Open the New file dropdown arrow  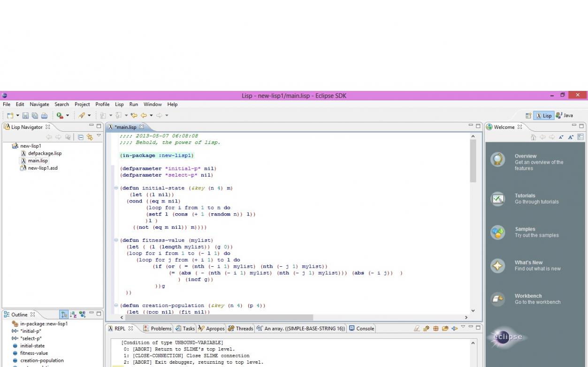(18, 115)
